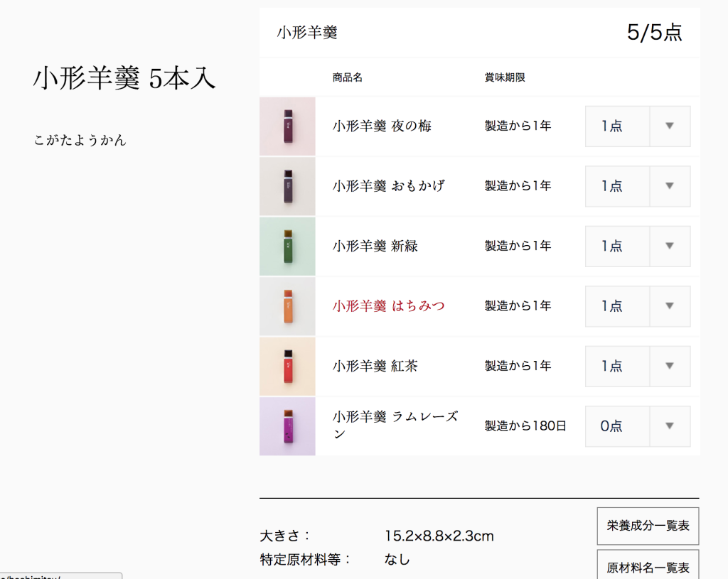
Task: Open the 小形羊羹 夜の梅 product link
Action: point(382,126)
